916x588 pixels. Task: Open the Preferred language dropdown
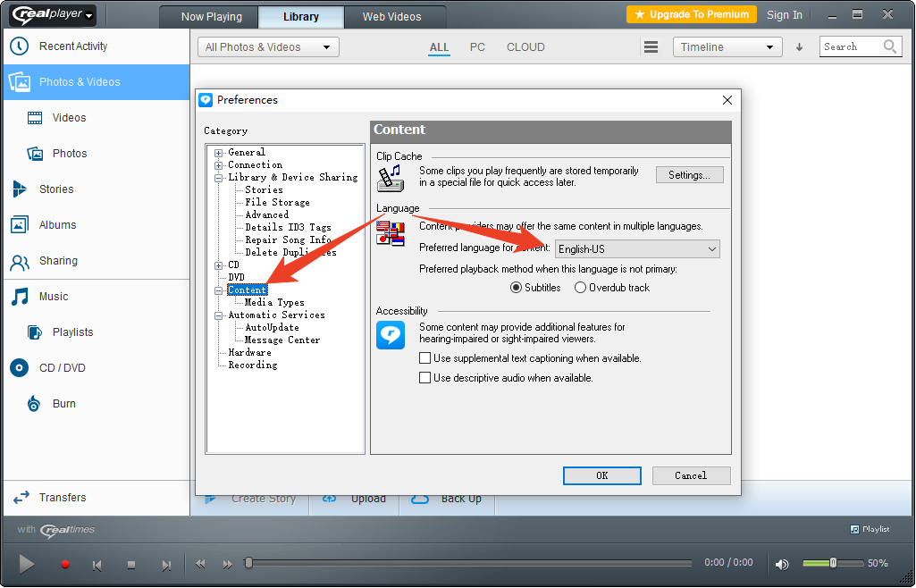tap(637, 249)
